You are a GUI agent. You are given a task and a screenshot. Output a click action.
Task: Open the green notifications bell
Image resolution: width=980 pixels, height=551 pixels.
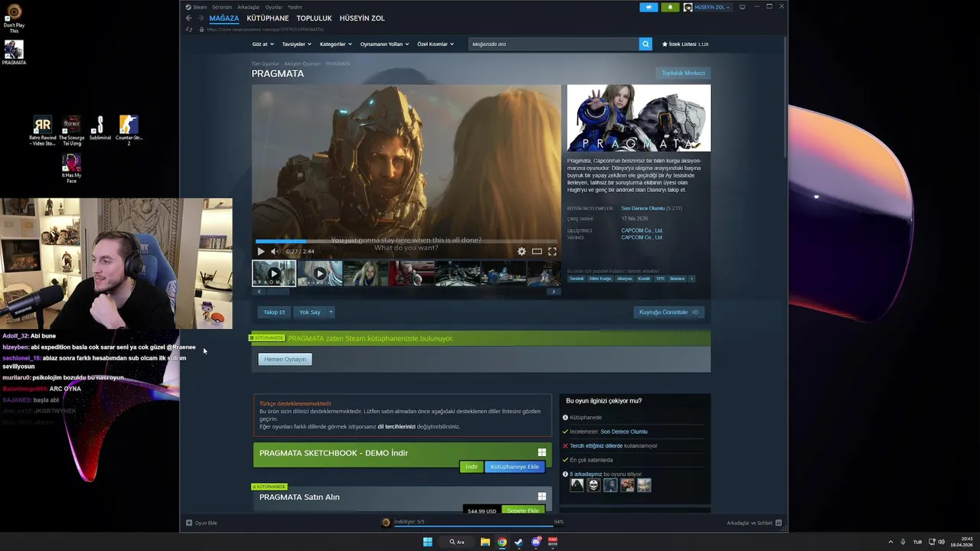(670, 7)
